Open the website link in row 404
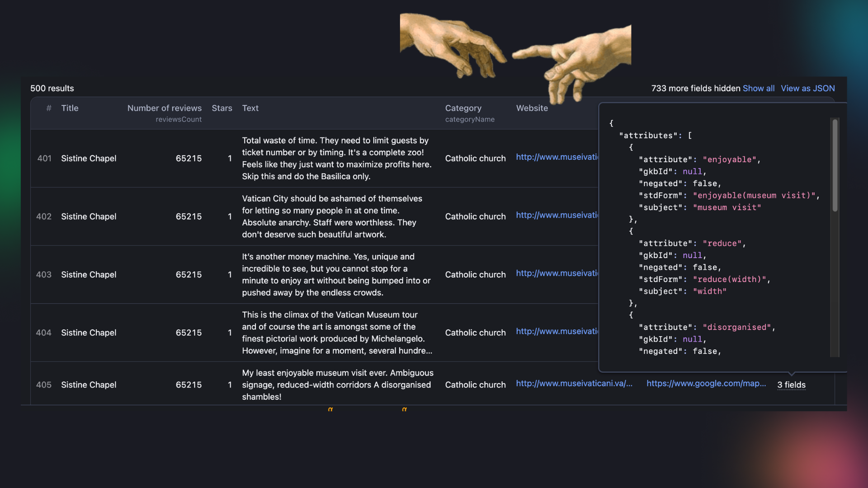The image size is (868, 488). click(x=557, y=332)
